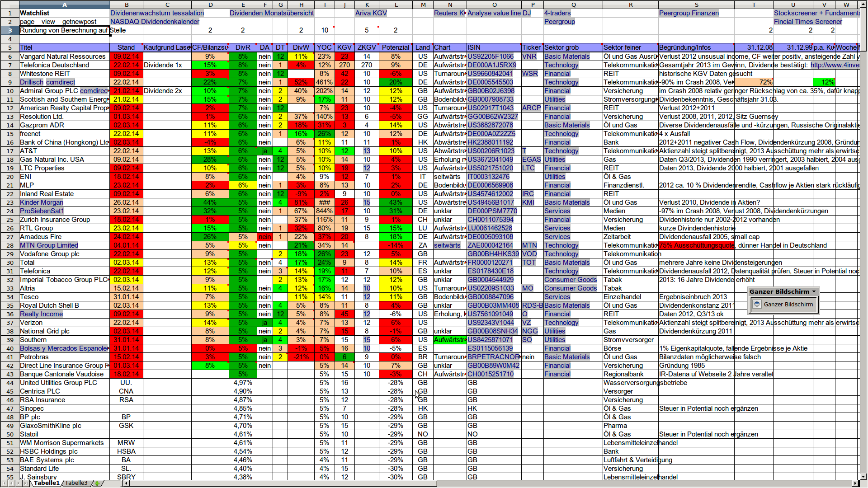Click the vertical scrollbar down arrow

(863, 476)
